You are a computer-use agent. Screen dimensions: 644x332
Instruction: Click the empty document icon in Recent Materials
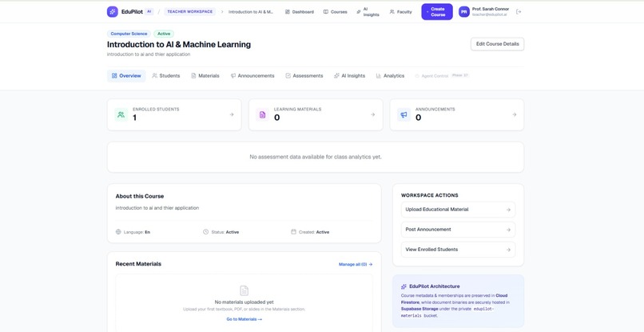pyautogui.click(x=244, y=290)
